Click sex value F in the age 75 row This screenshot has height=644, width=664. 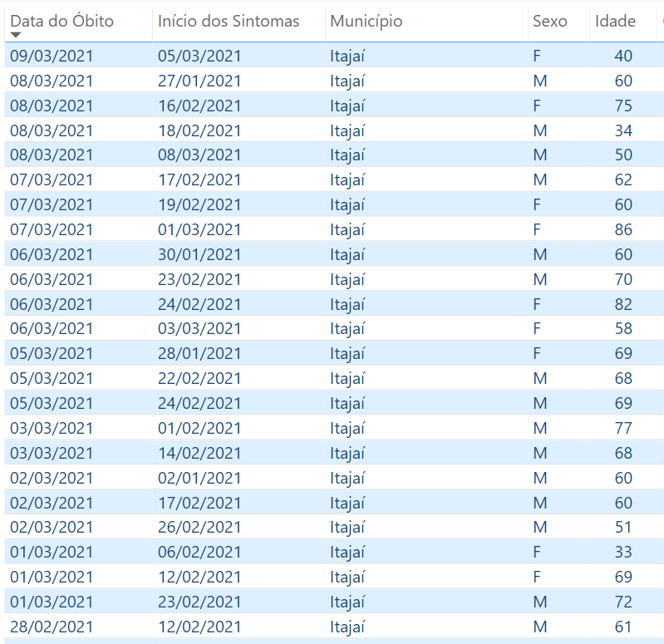[x=537, y=106]
